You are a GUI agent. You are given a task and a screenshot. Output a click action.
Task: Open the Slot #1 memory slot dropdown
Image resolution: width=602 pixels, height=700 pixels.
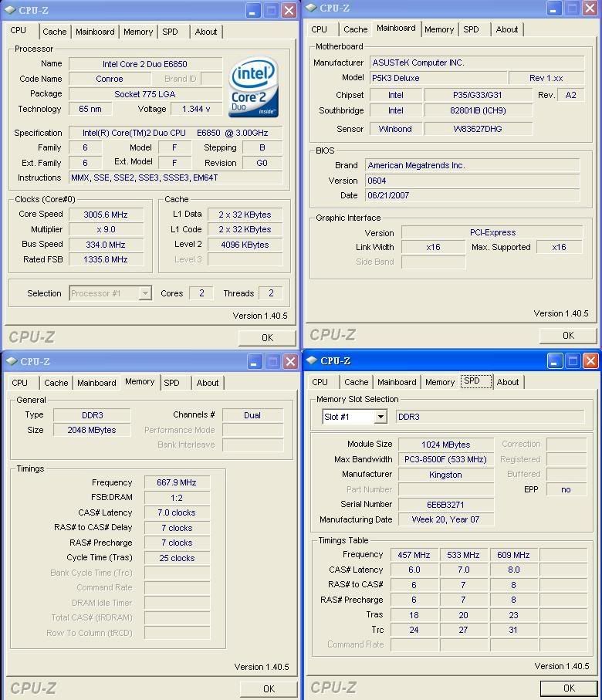[x=380, y=417]
